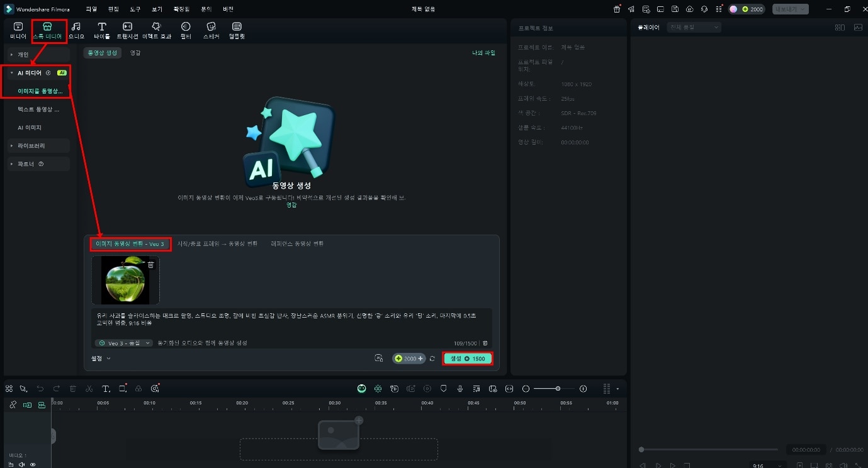Click the voice-over microphone icon in timeline toolbar
Screen dimensions: 868x468
click(x=460, y=389)
